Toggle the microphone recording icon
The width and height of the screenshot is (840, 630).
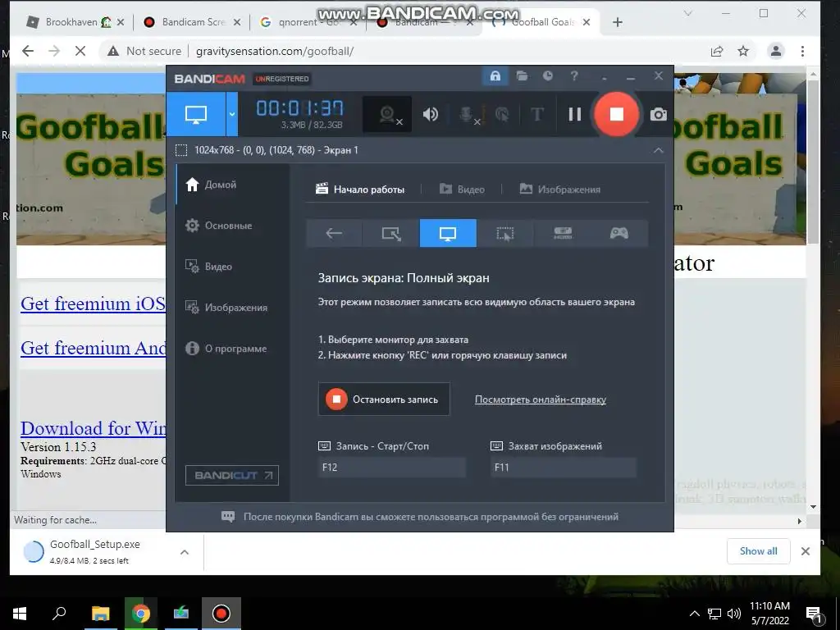coord(467,114)
